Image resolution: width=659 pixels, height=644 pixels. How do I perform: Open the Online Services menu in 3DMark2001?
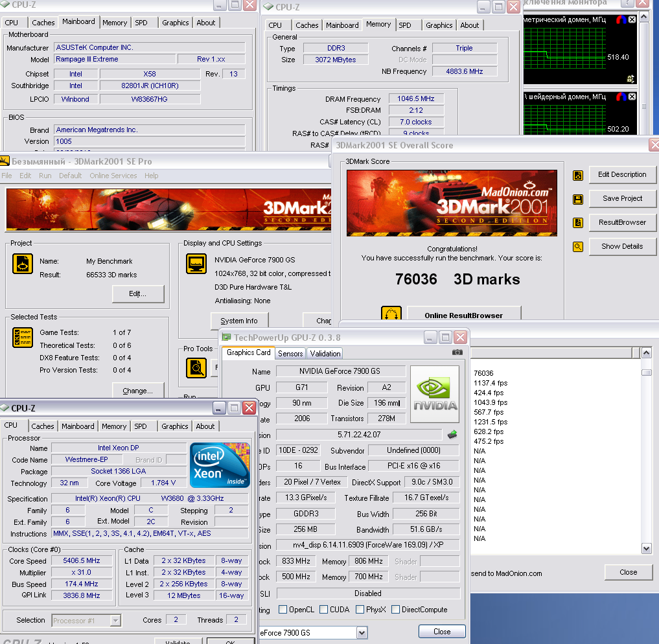tap(113, 176)
